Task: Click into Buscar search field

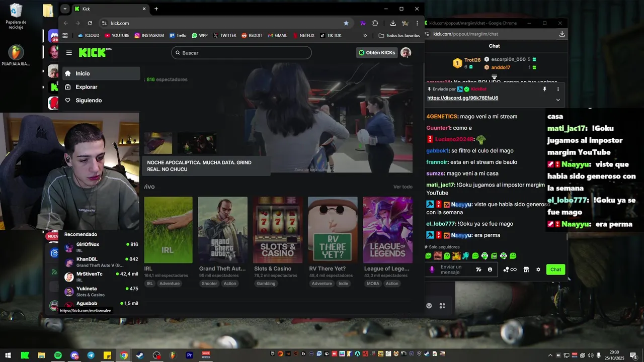Action: coord(242,53)
